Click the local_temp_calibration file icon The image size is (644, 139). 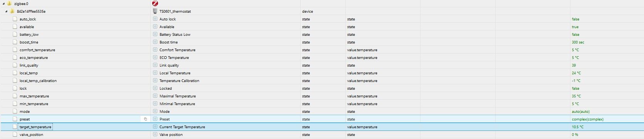pos(15,80)
